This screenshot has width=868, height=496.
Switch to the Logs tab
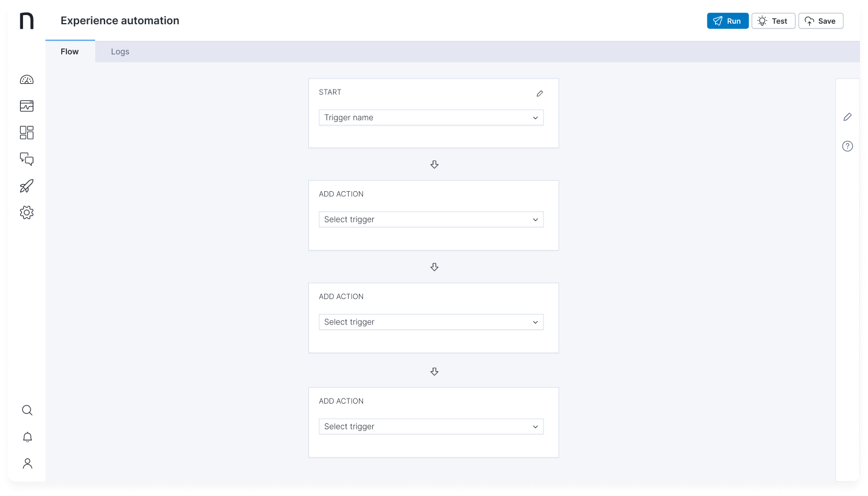[x=120, y=52]
